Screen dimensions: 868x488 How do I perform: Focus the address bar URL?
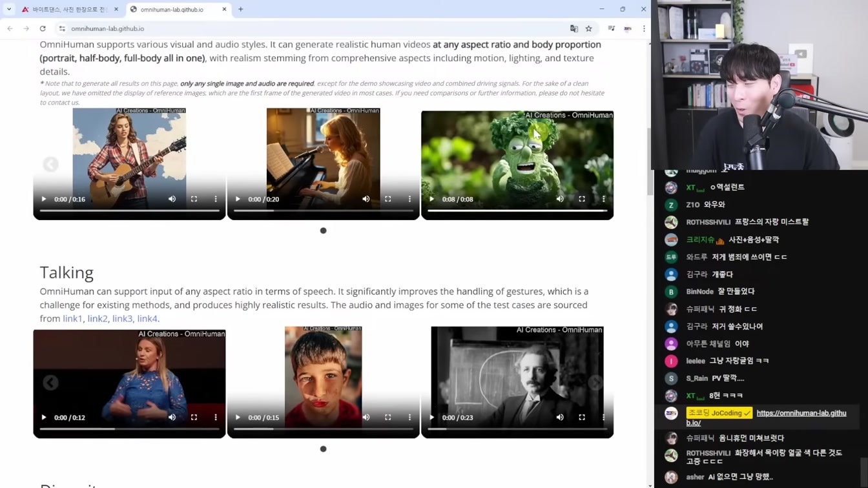coord(108,28)
